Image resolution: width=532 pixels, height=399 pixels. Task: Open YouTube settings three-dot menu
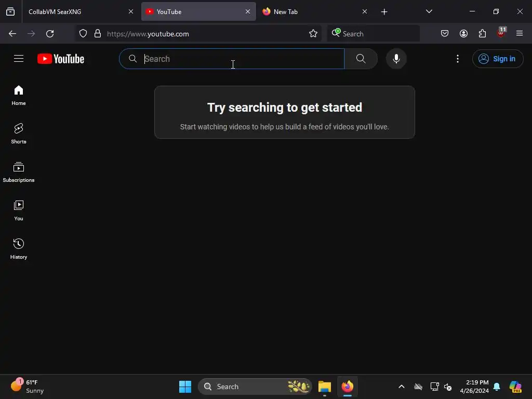point(457,59)
